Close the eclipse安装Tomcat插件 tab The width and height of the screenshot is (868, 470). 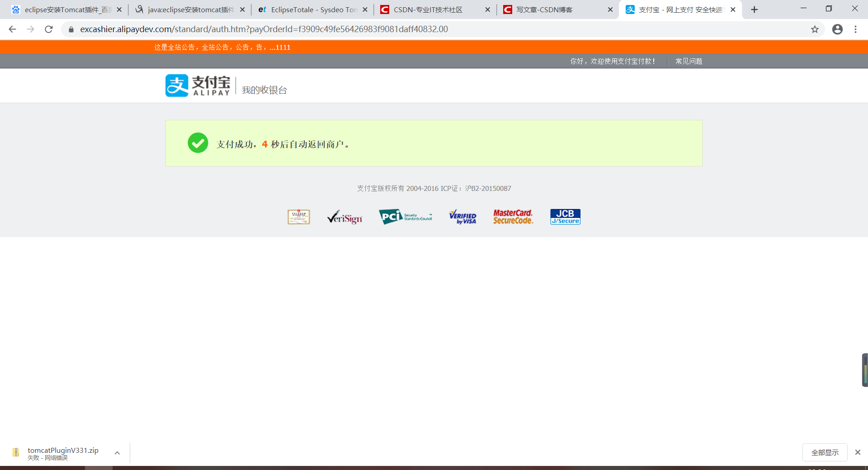click(x=119, y=9)
